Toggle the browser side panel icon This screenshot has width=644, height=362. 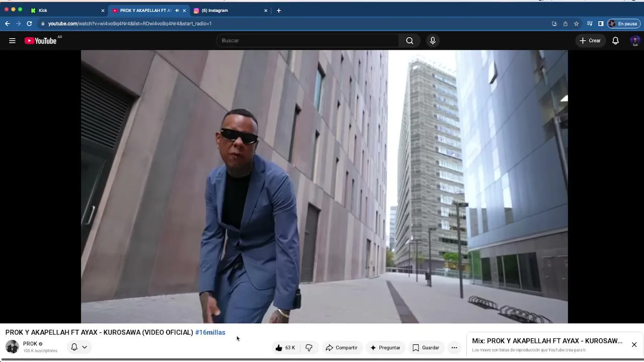(x=601, y=24)
